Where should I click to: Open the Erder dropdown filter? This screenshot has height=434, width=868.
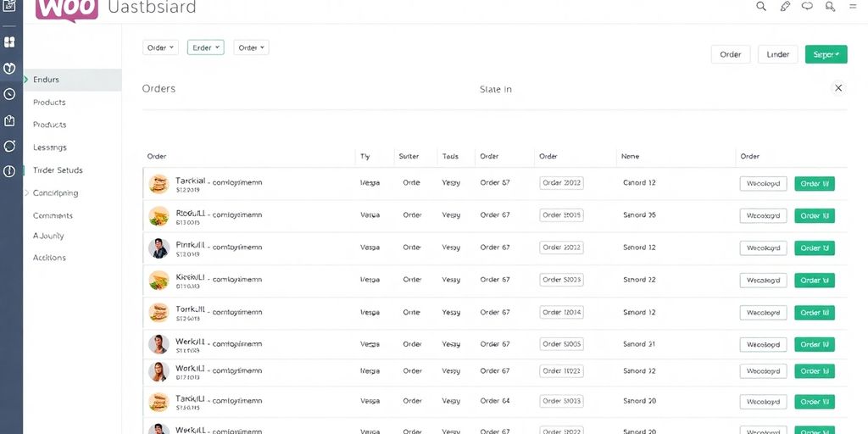[206, 47]
